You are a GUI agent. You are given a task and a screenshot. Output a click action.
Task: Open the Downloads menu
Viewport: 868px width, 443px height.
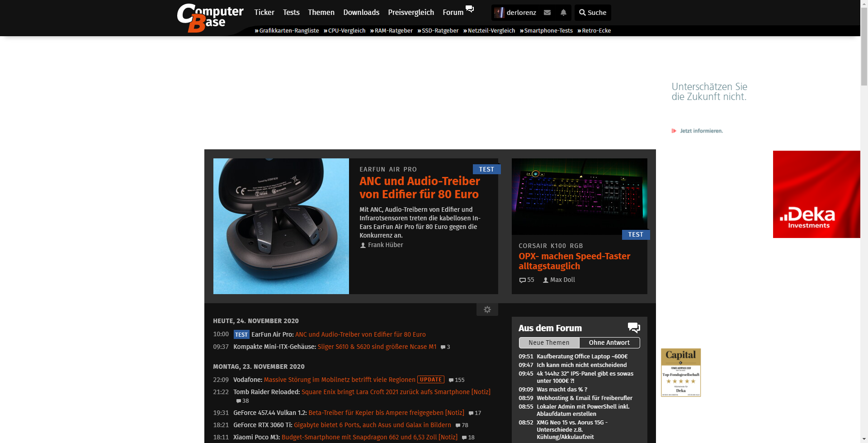(361, 13)
